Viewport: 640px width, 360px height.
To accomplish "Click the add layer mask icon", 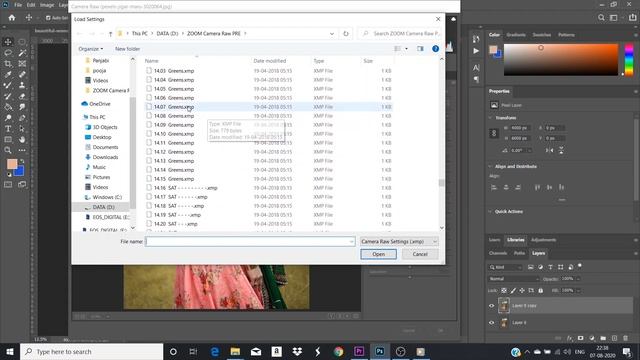I will [580, 338].
